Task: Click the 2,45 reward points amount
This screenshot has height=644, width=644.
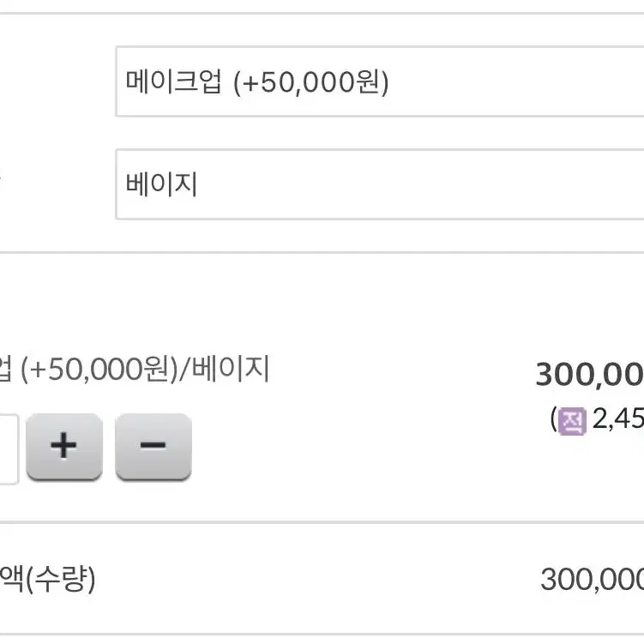Action: pos(617,419)
